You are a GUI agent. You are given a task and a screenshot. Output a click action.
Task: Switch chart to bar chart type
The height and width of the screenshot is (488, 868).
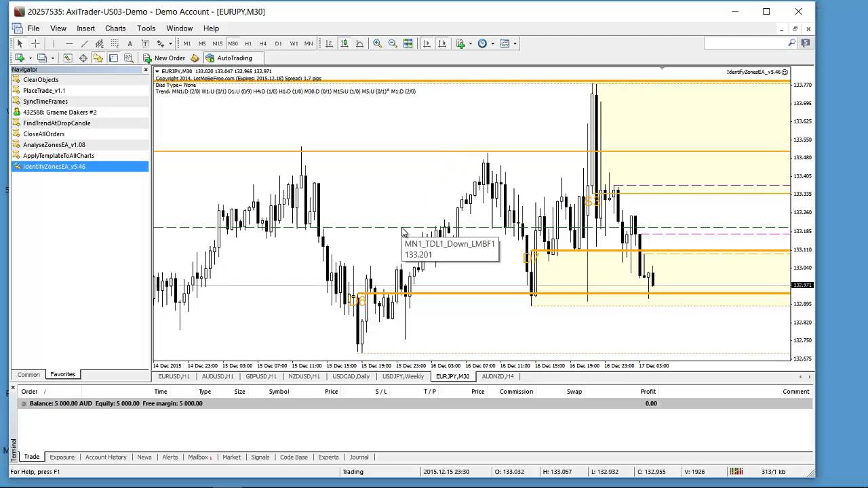click(329, 43)
